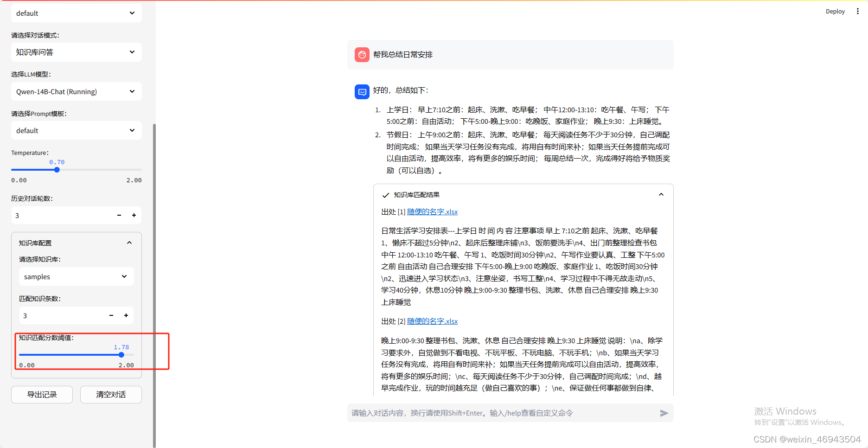This screenshot has height=448, width=868.
Task: Open the topmost default dropdown
Action: pyautogui.click(x=77, y=13)
